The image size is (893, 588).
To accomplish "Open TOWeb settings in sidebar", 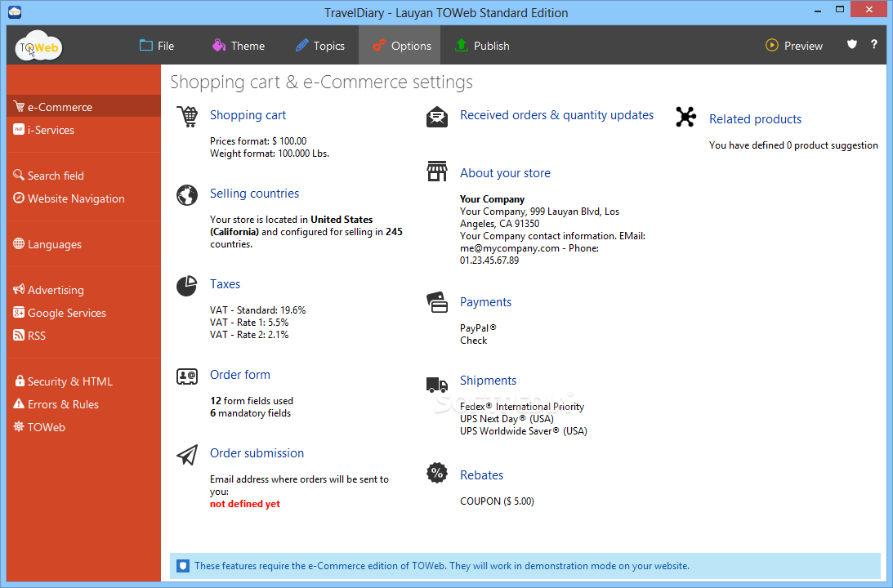I will coord(83,427).
